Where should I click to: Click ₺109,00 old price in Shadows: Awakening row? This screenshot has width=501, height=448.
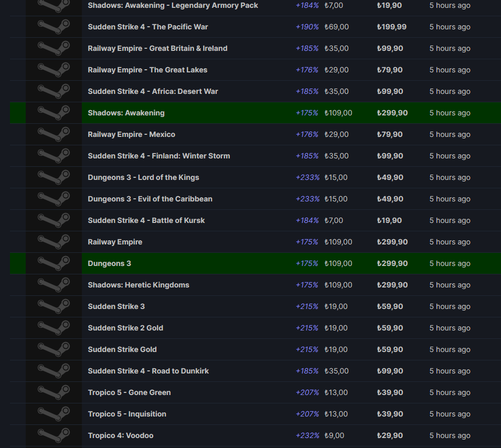[x=338, y=113]
